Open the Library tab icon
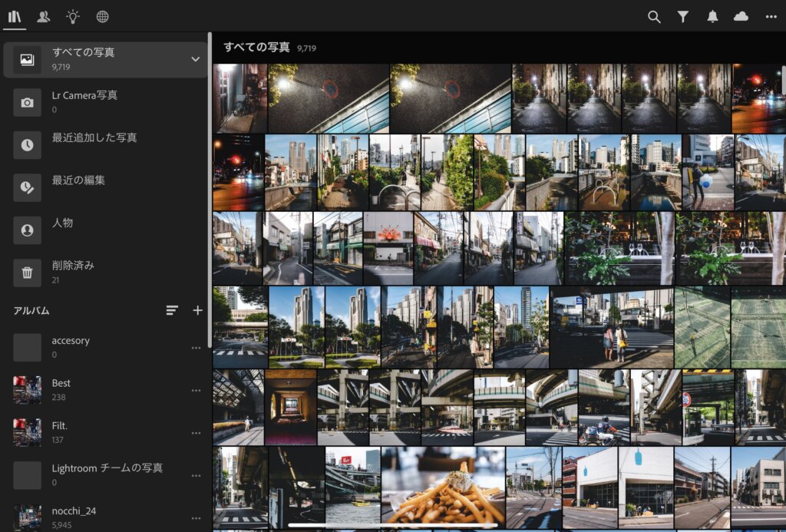The width and height of the screenshot is (786, 532). coord(15,17)
